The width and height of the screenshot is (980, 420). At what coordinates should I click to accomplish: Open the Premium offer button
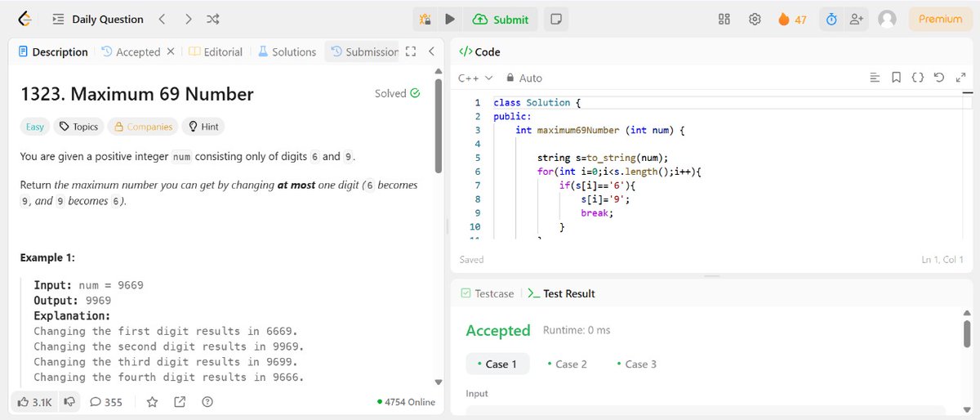coord(940,19)
